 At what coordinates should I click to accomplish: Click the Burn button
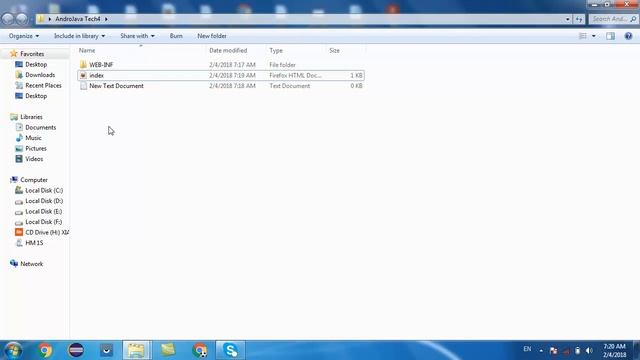pyautogui.click(x=176, y=36)
